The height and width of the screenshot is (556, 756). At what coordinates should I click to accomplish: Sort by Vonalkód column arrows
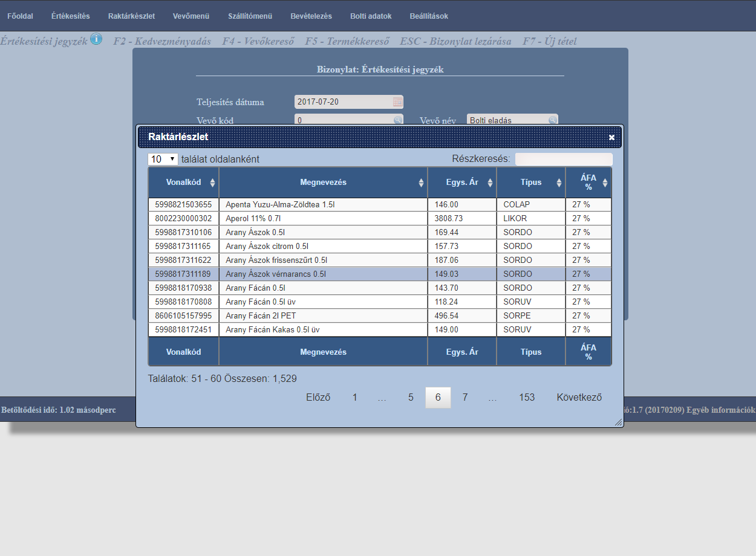click(x=212, y=183)
